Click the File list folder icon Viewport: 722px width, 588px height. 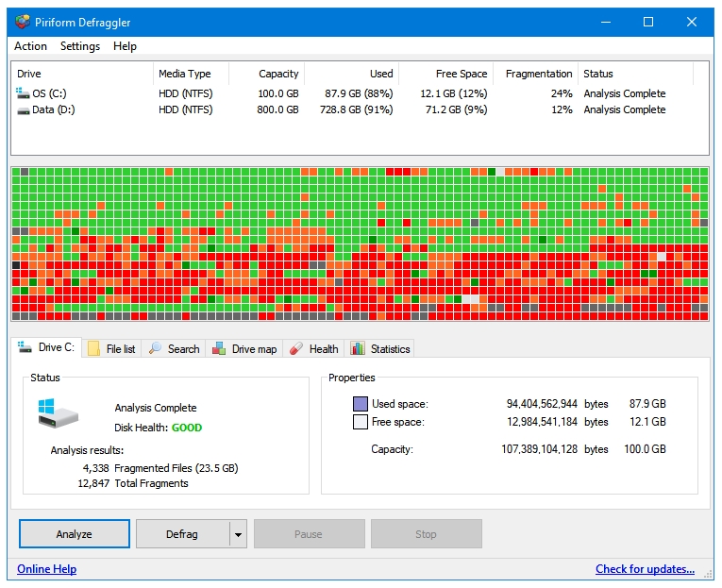[x=94, y=348]
